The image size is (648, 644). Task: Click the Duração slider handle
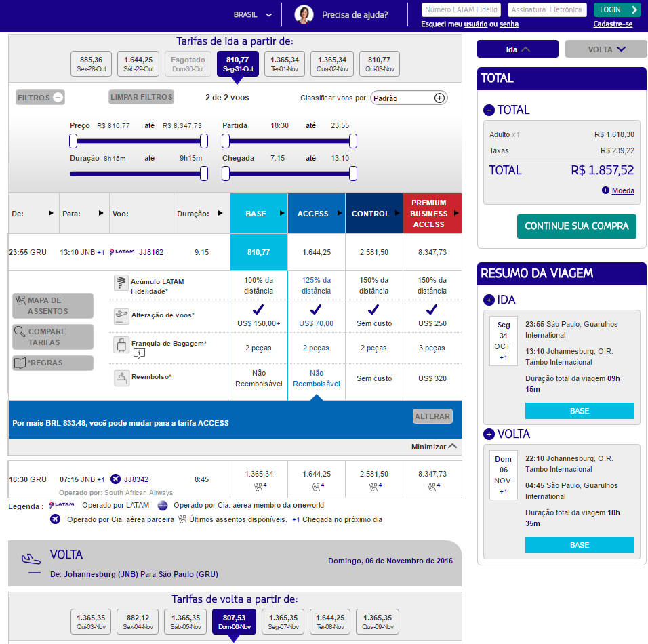point(204,174)
